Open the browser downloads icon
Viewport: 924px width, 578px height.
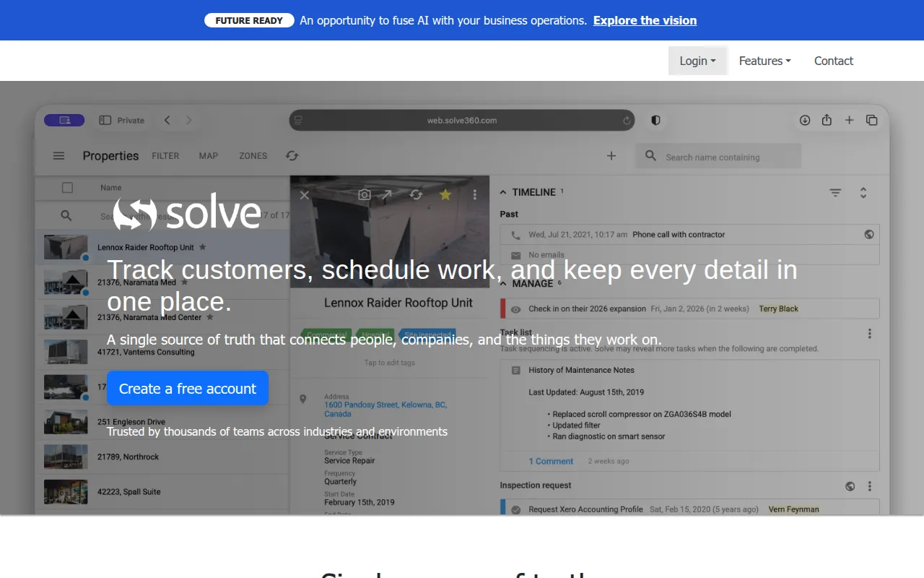pyautogui.click(x=804, y=120)
